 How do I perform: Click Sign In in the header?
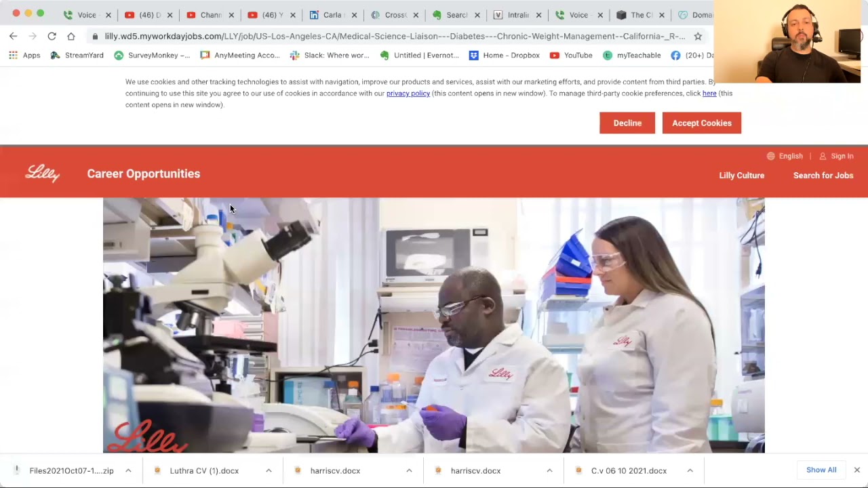836,156
